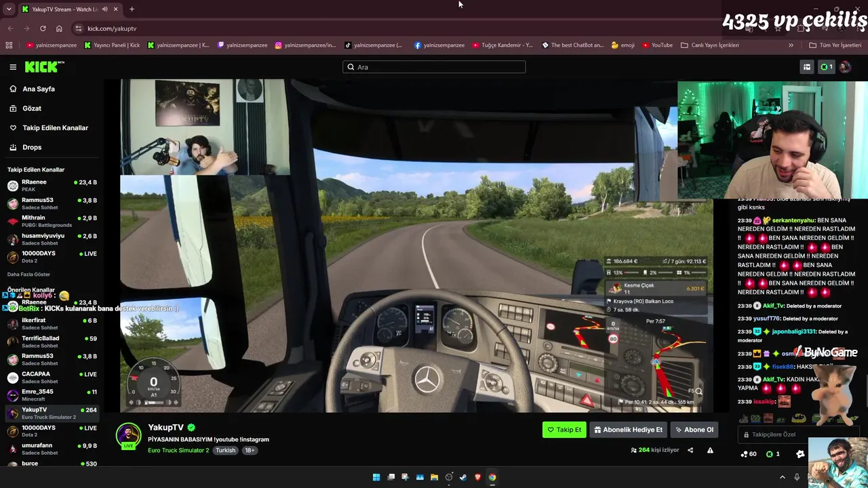
Task: Click the green KICK logo
Action: point(44,66)
